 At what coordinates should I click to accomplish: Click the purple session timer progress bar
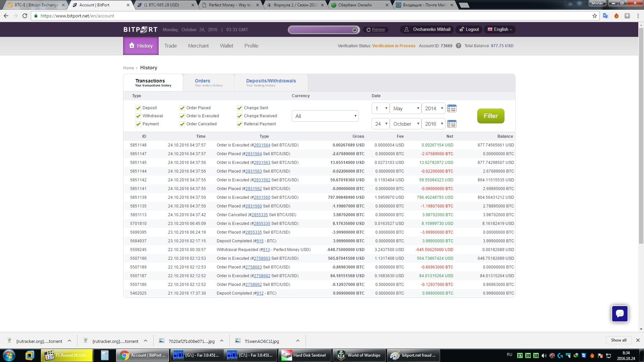(324, 30)
